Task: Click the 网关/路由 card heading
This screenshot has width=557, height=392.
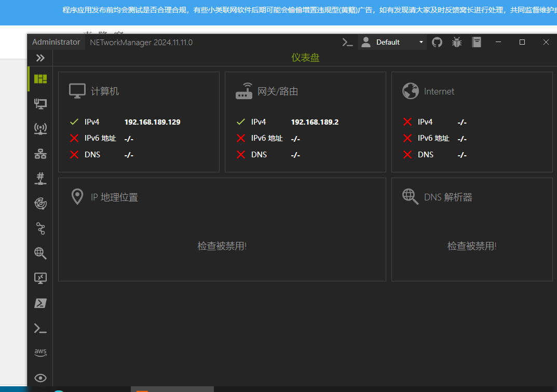Action: coord(278,91)
